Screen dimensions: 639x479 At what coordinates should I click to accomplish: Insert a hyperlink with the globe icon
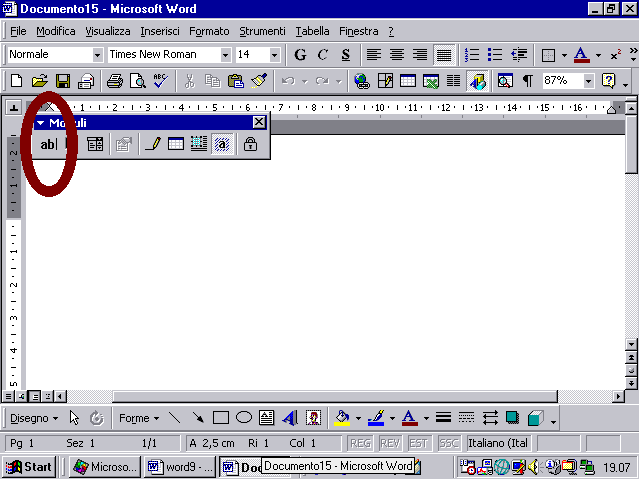coord(361,81)
